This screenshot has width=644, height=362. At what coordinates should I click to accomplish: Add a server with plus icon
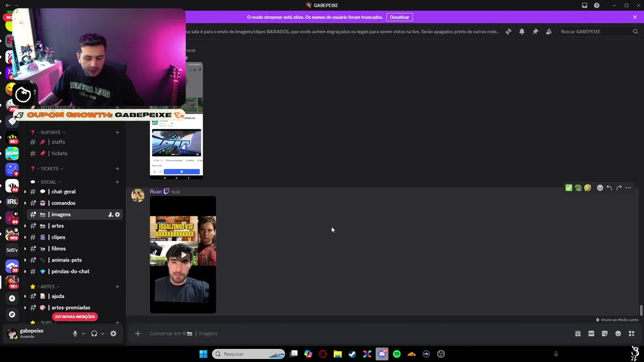pyautogui.click(x=12, y=298)
